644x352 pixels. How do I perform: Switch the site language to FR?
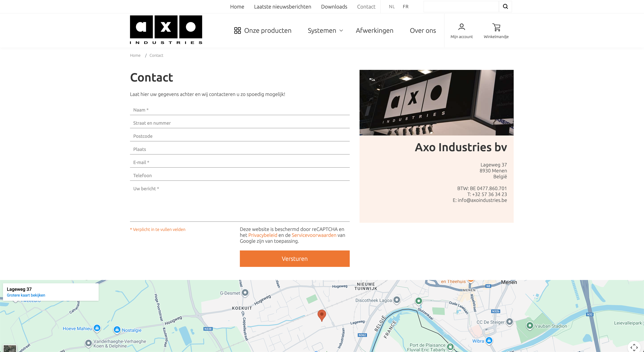(405, 7)
